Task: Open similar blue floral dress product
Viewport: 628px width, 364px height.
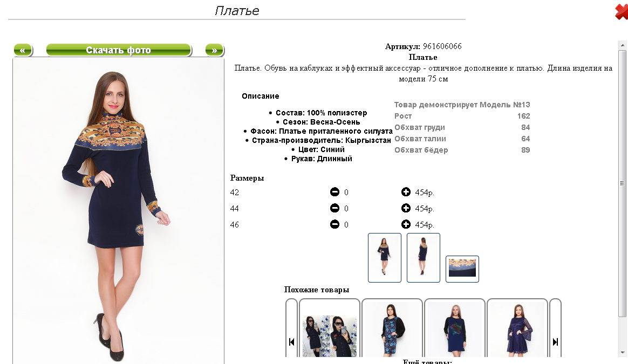Action: click(x=392, y=328)
